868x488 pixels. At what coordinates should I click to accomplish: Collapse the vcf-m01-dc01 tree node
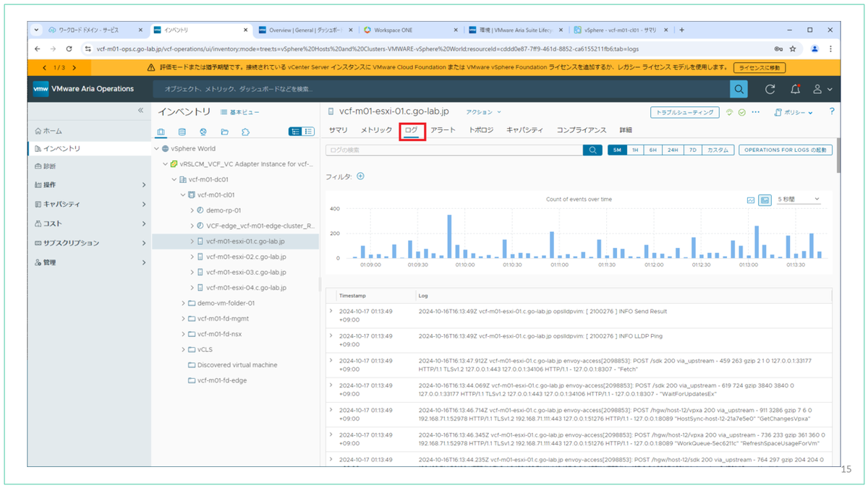tap(174, 179)
